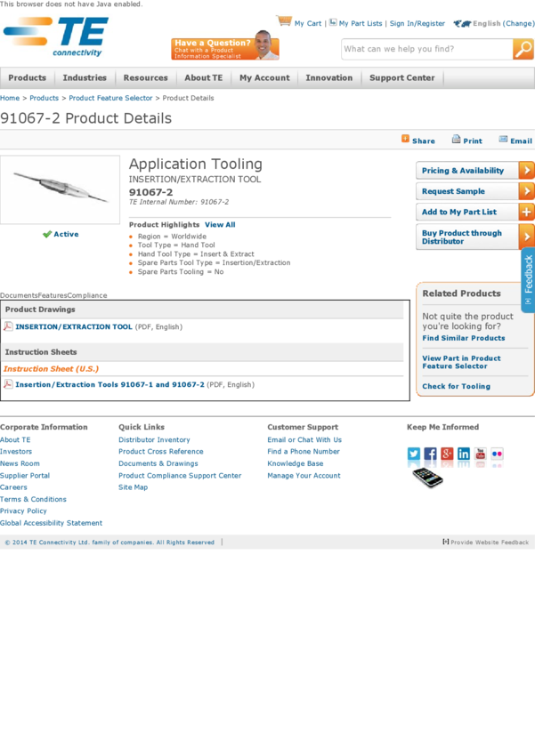Click the My Part Lists icon
This screenshot has width=535, height=756.
(333, 22)
